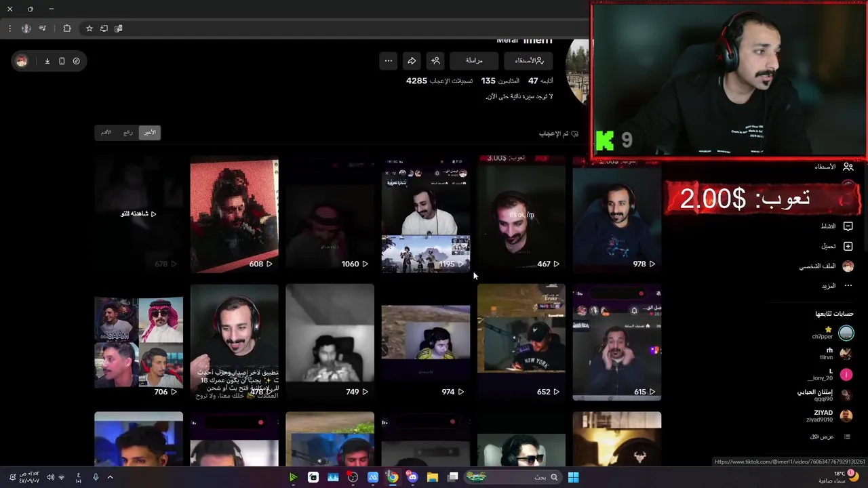868x488 pixels.
Task: Click the download app icon
Action: click(x=47, y=61)
